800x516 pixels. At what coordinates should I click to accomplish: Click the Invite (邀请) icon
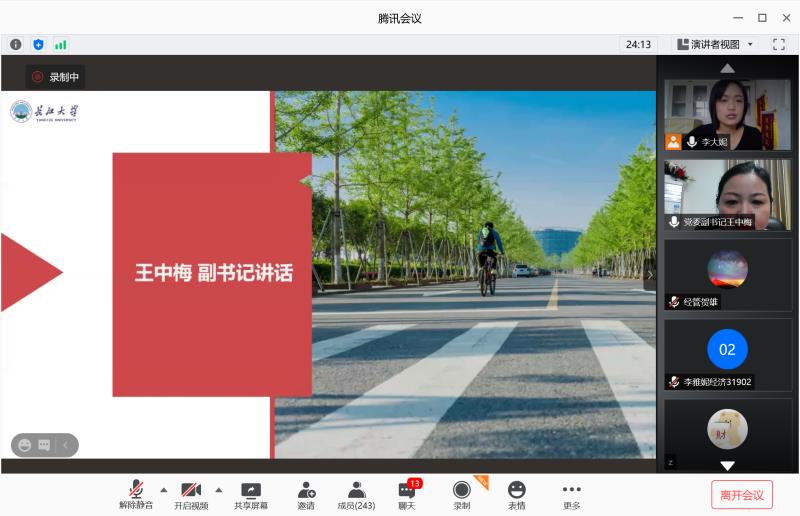click(x=306, y=494)
